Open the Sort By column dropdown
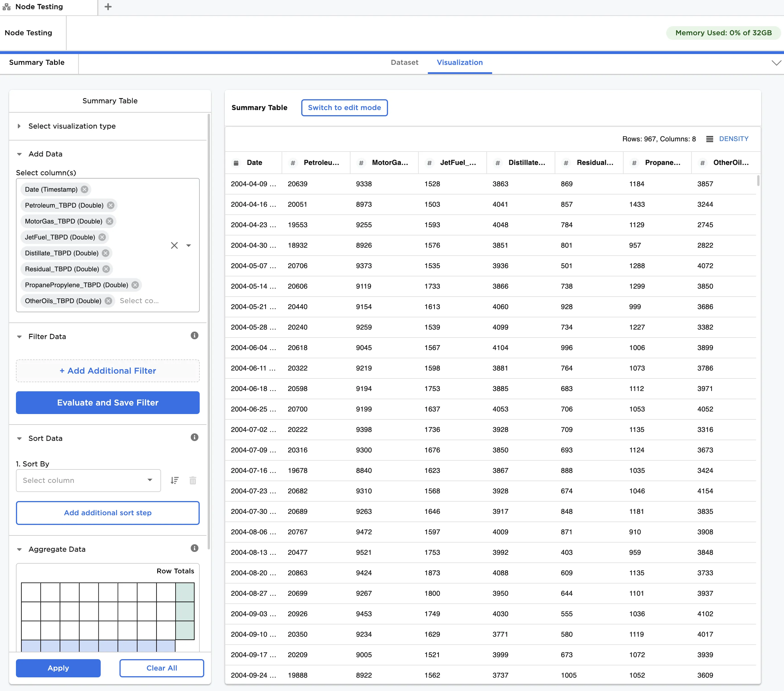This screenshot has width=784, height=691. pos(88,481)
